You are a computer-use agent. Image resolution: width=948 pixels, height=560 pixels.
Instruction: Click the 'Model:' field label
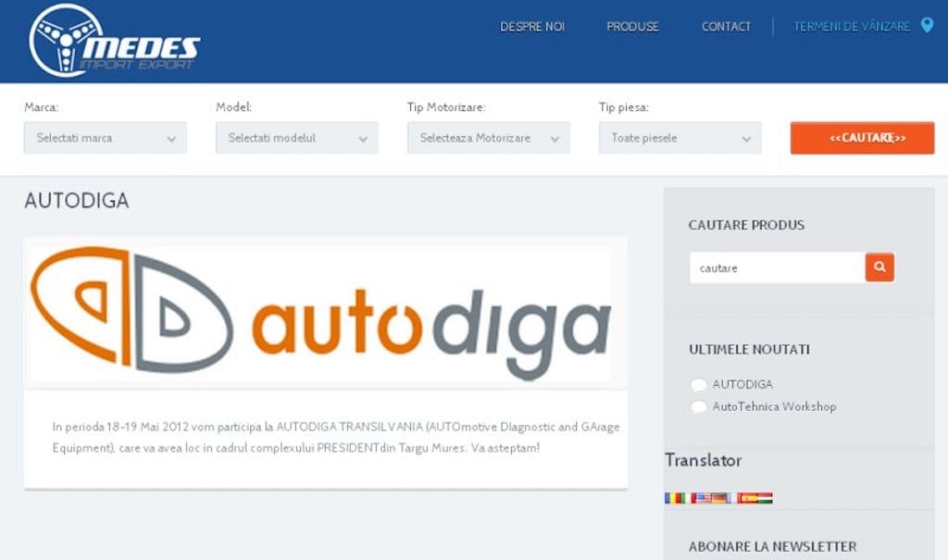click(233, 107)
